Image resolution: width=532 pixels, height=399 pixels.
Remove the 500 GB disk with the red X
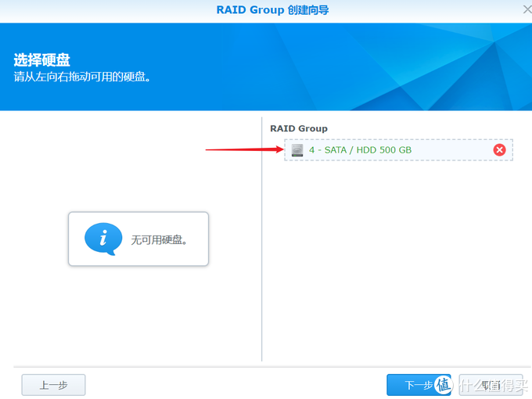(499, 149)
